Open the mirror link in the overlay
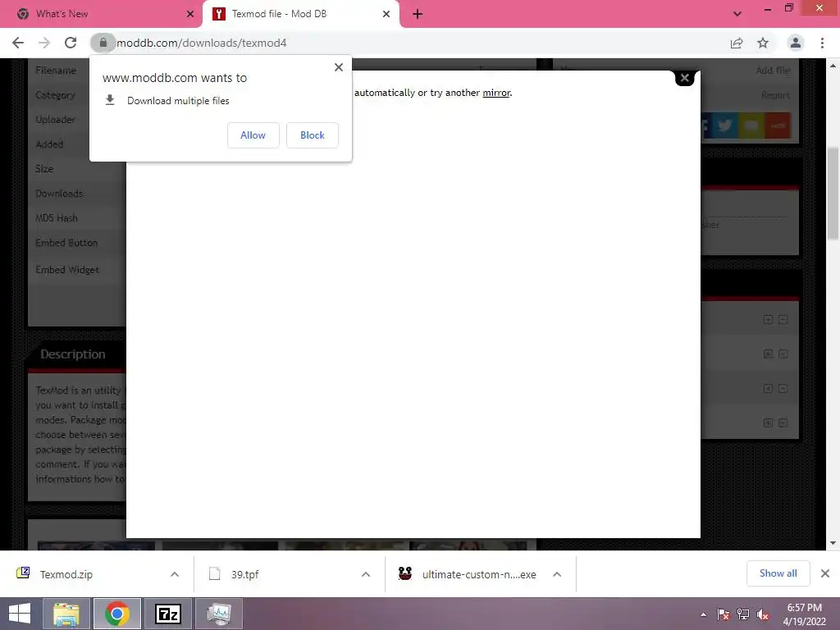The height and width of the screenshot is (630, 840). pyautogui.click(x=496, y=93)
